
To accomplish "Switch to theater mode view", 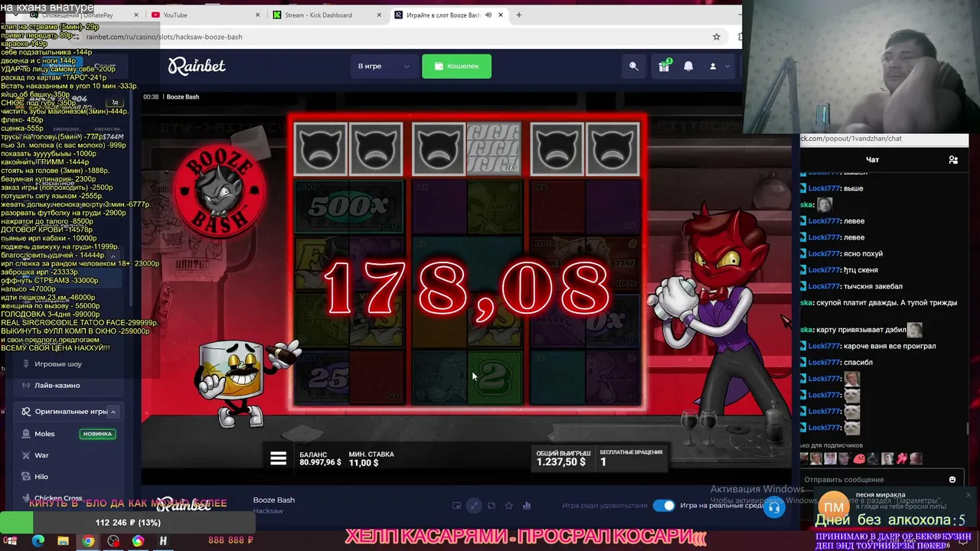I will pyautogui.click(x=492, y=505).
